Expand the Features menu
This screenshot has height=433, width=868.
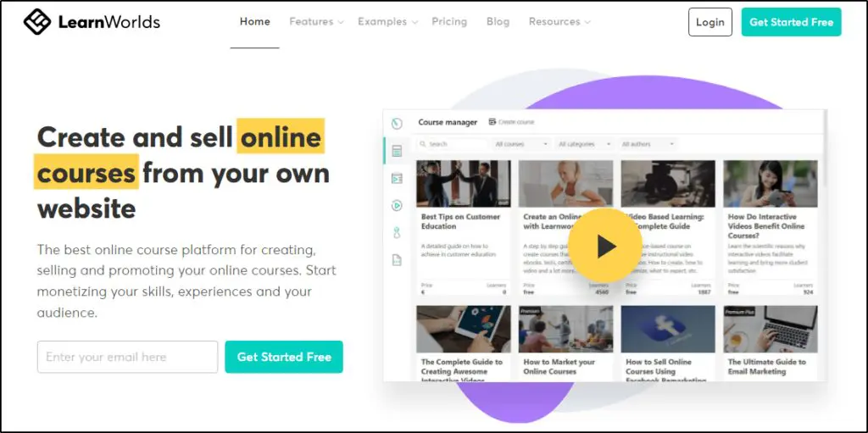click(316, 21)
